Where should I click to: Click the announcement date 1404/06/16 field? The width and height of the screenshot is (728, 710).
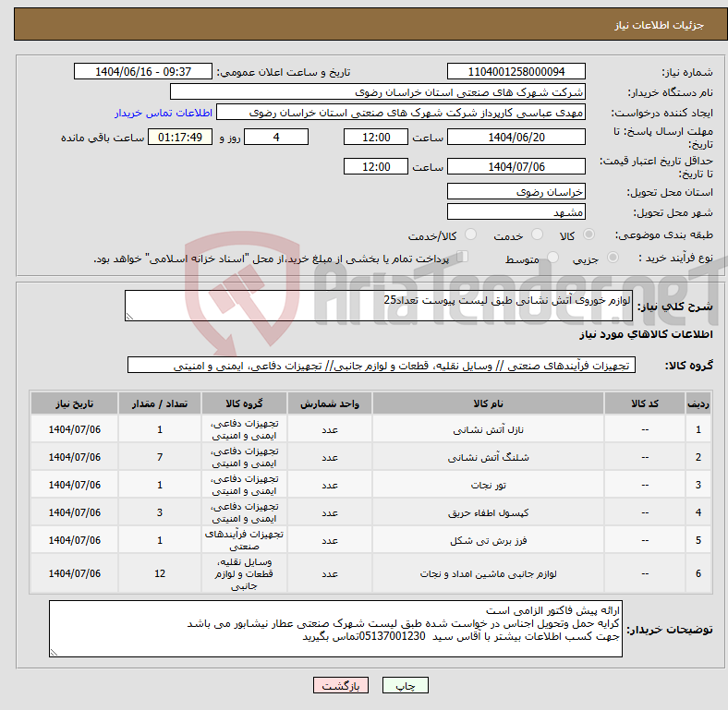pyautogui.click(x=143, y=71)
